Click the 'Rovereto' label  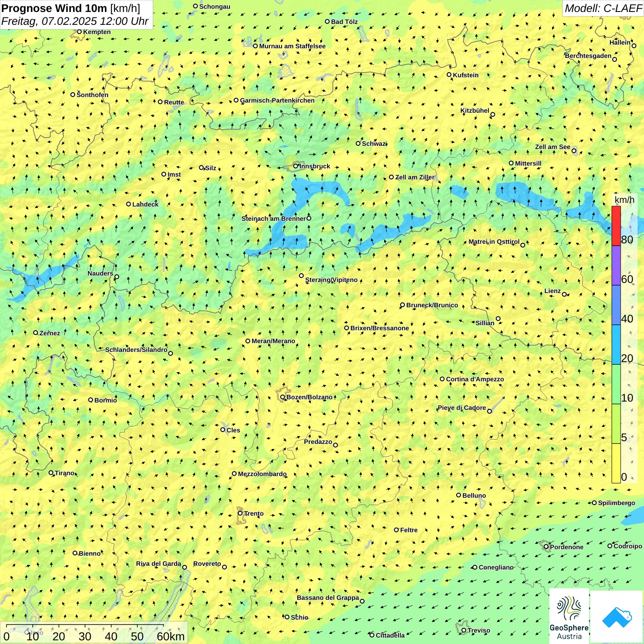click(x=207, y=563)
